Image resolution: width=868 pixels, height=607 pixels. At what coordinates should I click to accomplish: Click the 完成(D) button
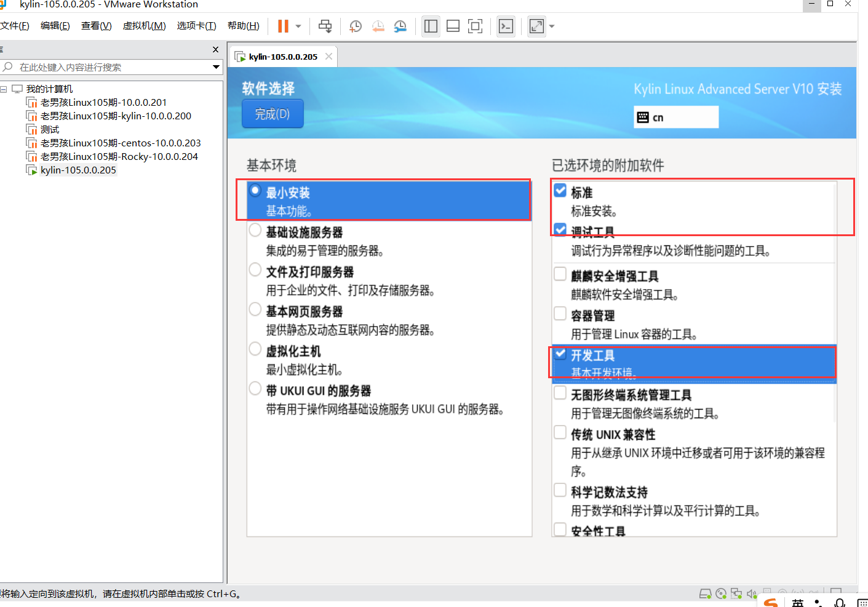click(x=273, y=114)
